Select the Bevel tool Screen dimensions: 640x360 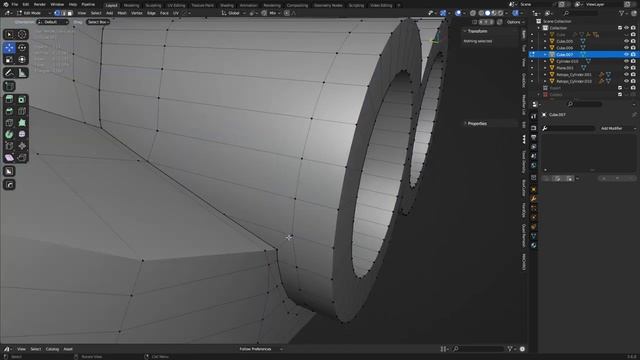(9, 111)
